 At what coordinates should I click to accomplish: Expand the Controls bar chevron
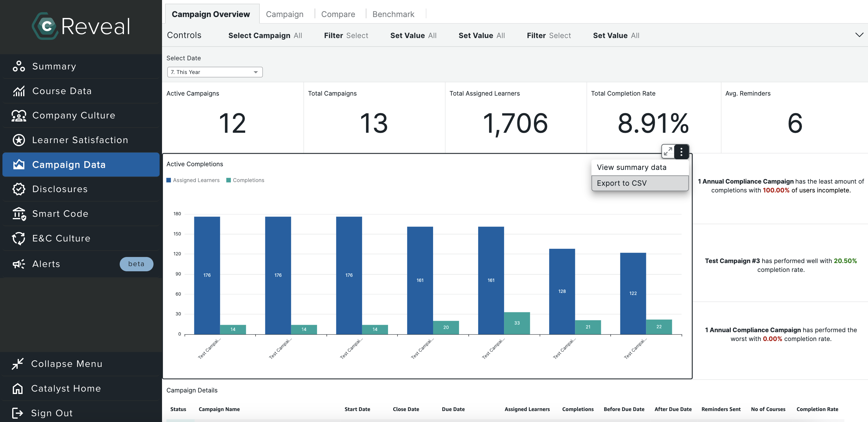(x=859, y=35)
